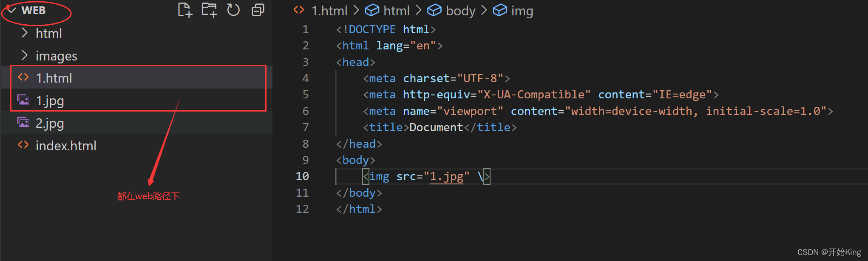Expand the images folder chevron
868x261 pixels.
[25, 56]
